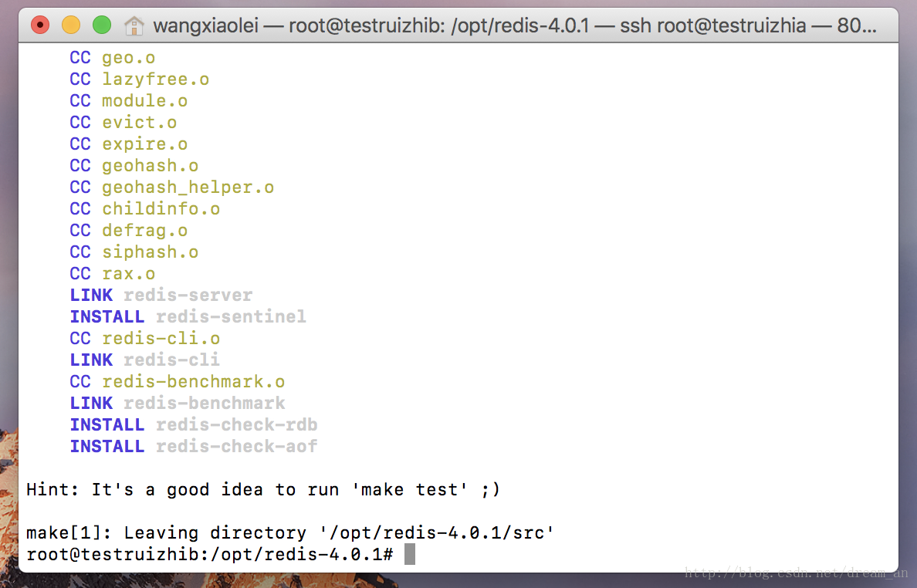Image resolution: width=917 pixels, height=588 pixels.
Task: Click the line 'INSTALL redis-sentinel'
Action: tap(188, 317)
